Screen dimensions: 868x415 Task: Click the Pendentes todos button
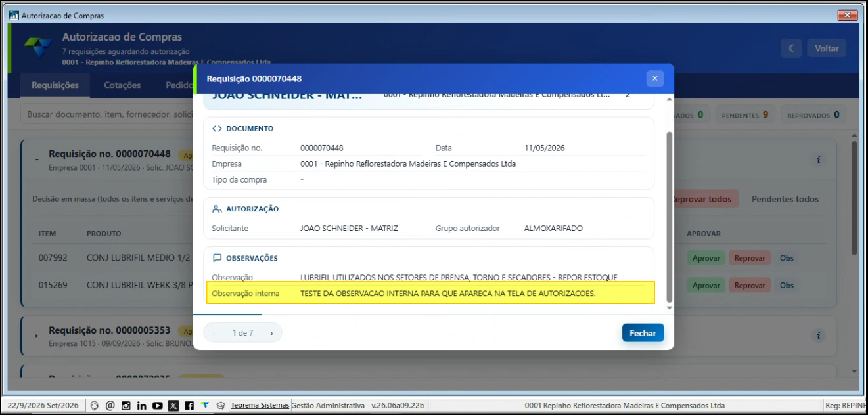785,199
